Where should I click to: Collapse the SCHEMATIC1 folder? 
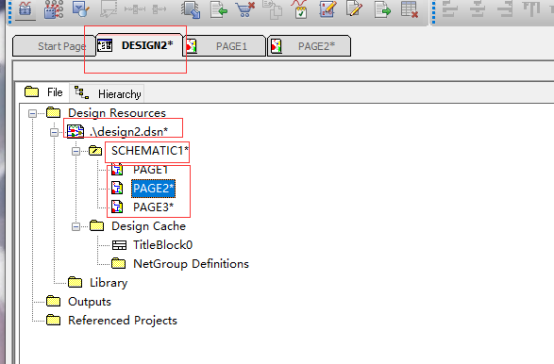76,151
